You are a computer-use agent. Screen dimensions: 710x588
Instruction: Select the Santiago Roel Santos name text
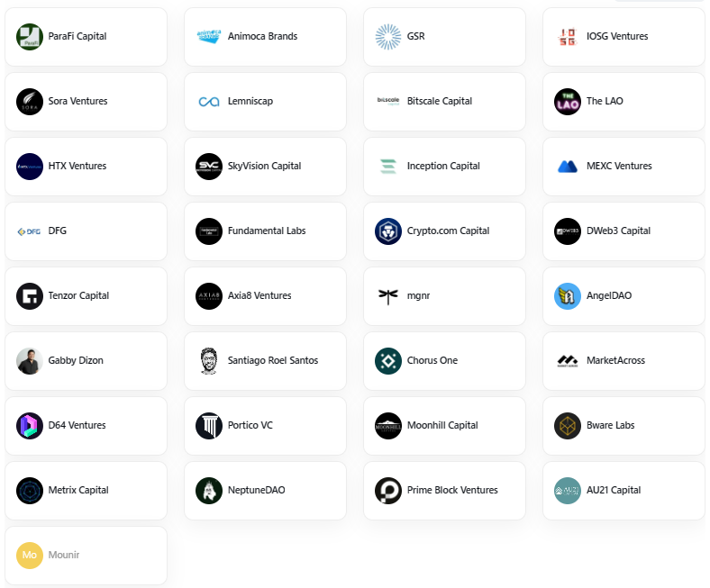pos(273,361)
